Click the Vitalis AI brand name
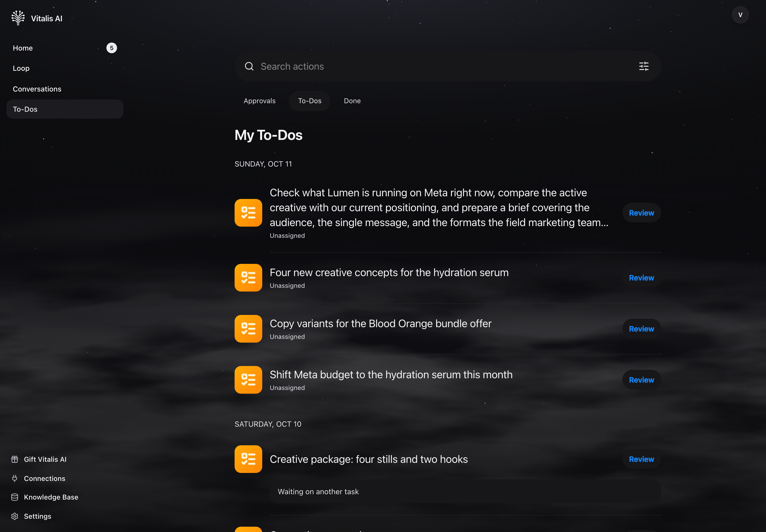 coord(47,19)
